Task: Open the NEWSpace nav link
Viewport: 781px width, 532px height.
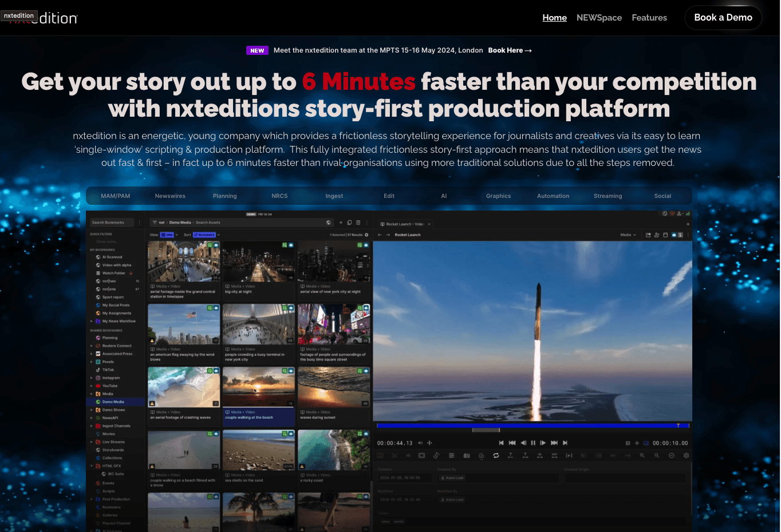Action: point(599,18)
